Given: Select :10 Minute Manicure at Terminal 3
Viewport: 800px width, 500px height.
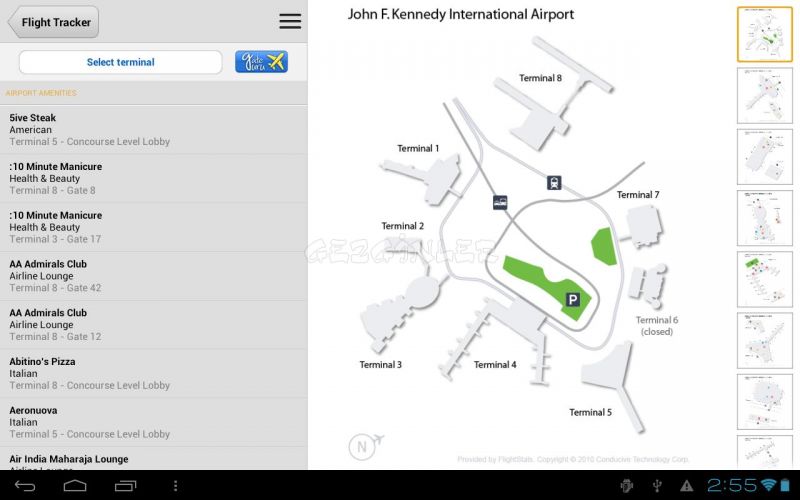Looking at the screenshot, I should (x=154, y=227).
